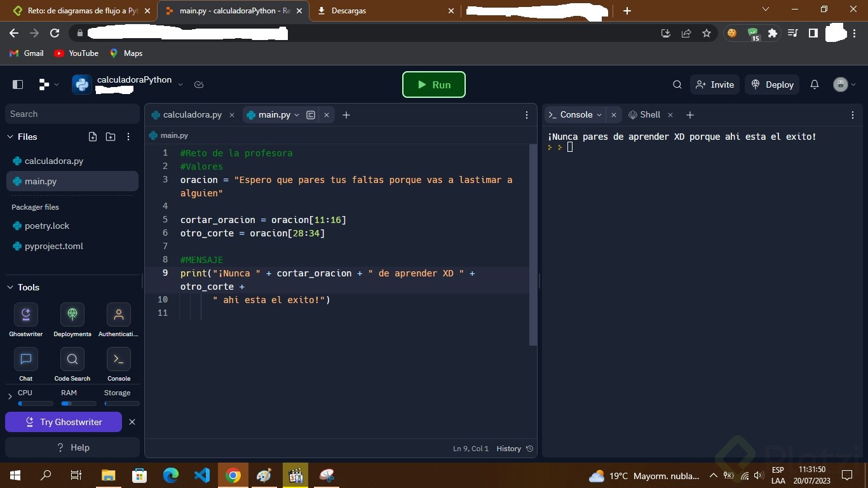Image resolution: width=868 pixels, height=488 pixels.
Task: Click the main.py tab format icon
Action: click(x=311, y=115)
